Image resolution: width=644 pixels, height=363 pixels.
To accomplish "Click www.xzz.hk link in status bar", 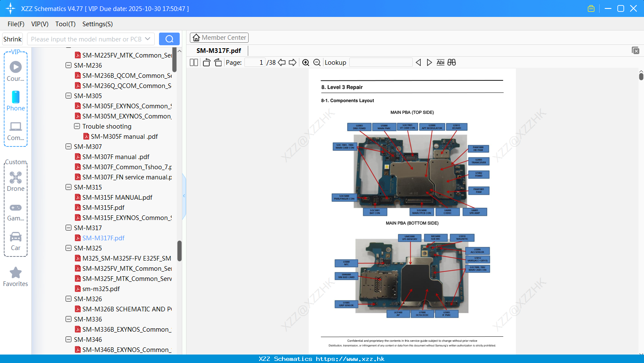I will click(x=350, y=359).
